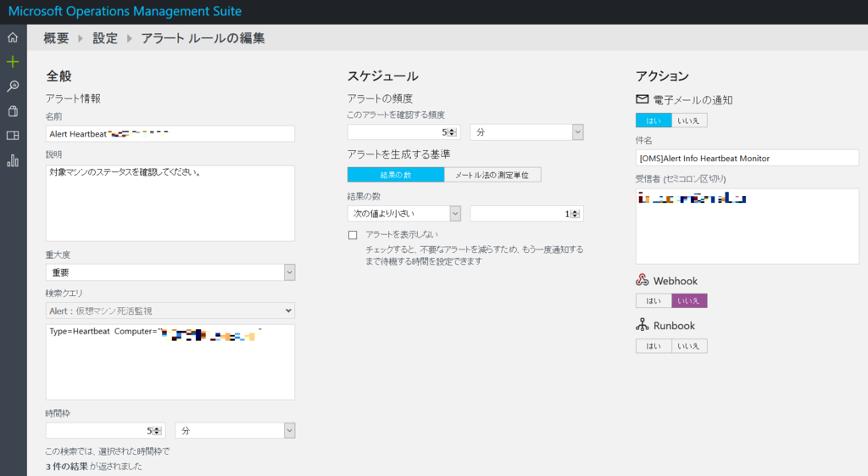Enable Runbook with はい
Viewport: 868px width, 476px height.
[654, 346]
